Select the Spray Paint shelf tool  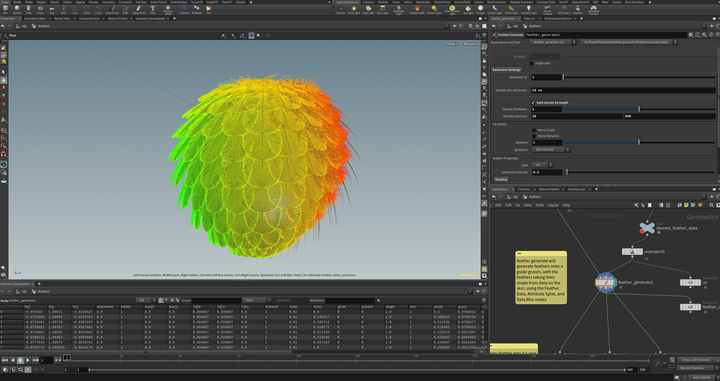[x=139, y=10]
